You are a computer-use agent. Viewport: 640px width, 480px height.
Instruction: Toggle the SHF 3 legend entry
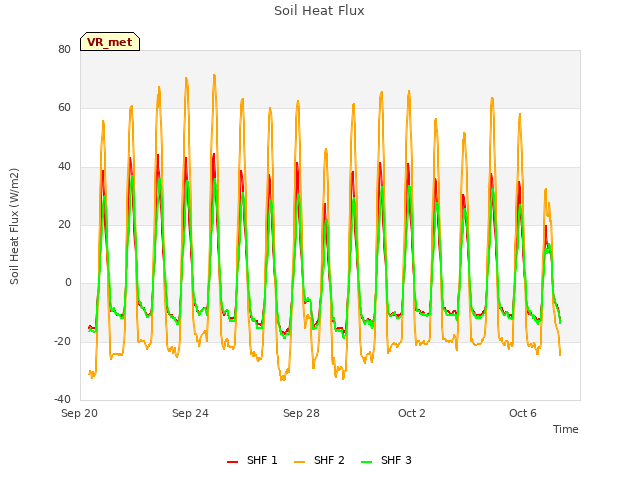pos(387,460)
